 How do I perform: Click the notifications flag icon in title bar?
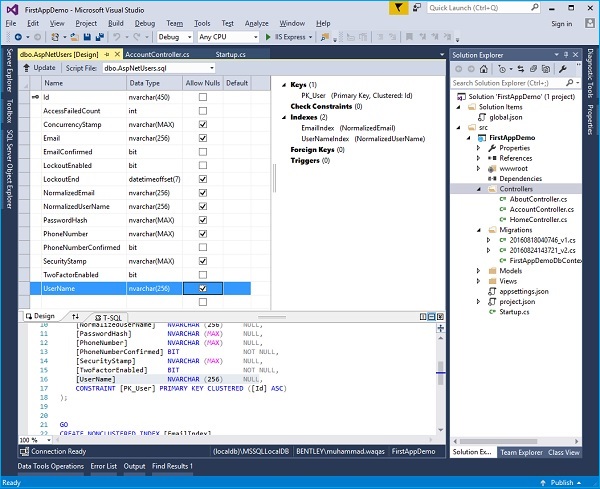pyautogui.click(x=400, y=6)
